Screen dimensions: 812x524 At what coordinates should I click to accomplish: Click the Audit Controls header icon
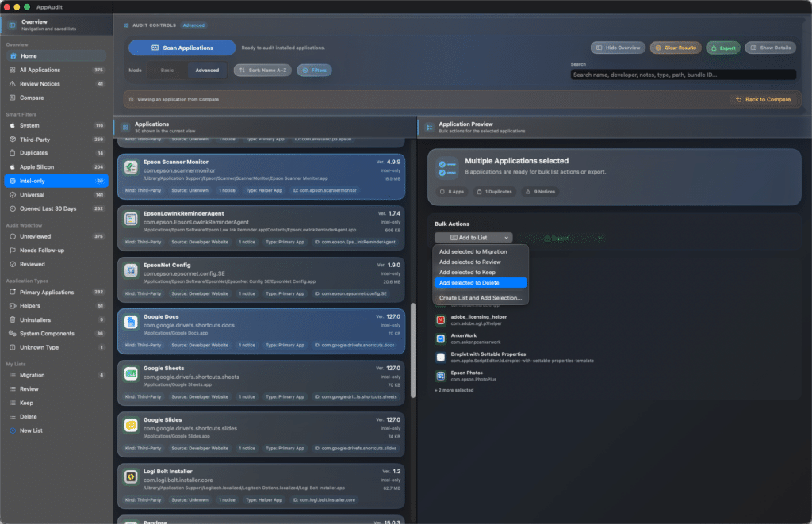pos(126,25)
